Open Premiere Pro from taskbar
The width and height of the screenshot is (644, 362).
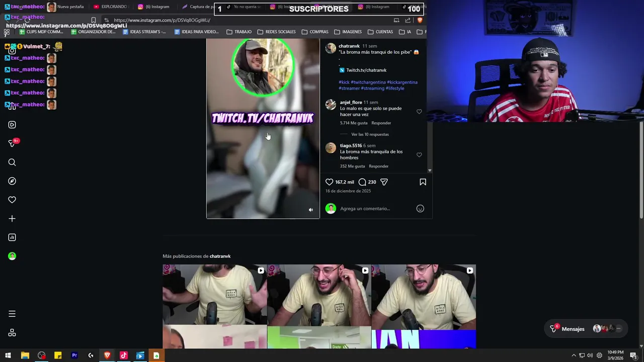tap(74, 355)
